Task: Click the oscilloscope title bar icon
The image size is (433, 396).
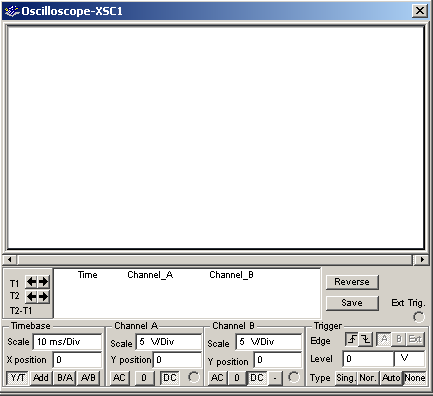Action: click(11, 11)
